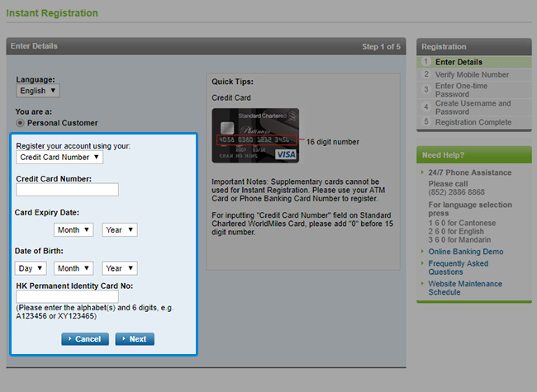Select the Create Username and Password step
Viewport: 537px width, 392px height.
click(x=473, y=107)
